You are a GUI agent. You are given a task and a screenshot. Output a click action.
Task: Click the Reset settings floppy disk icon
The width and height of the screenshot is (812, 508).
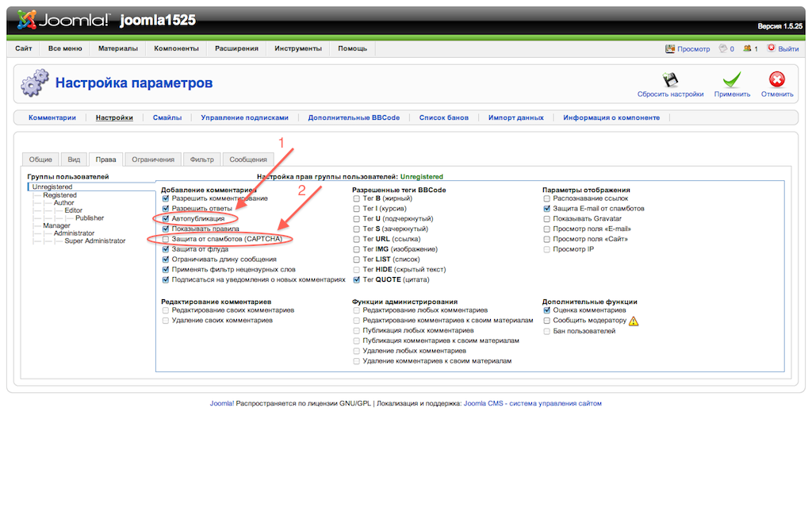(x=670, y=79)
